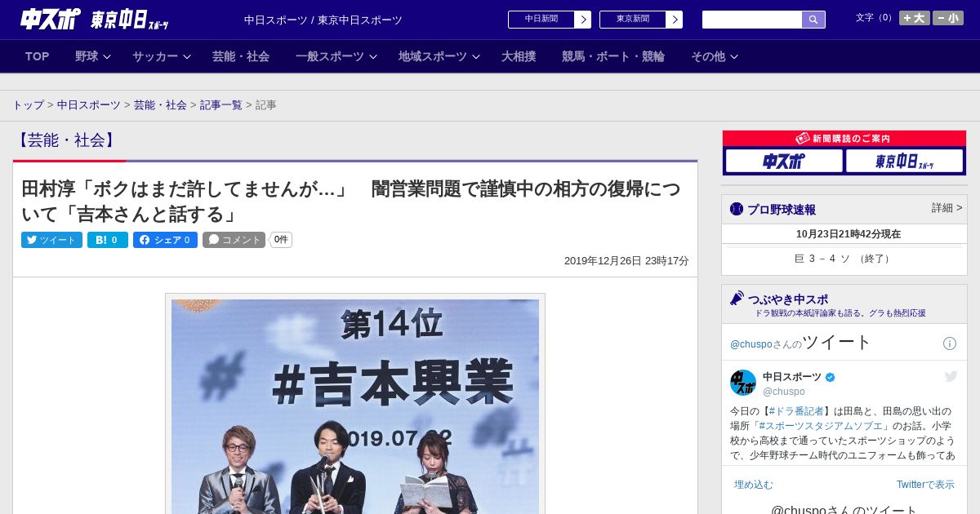
Task: Open 新聞購読のご案内 banner header
Action: pyautogui.click(x=844, y=139)
